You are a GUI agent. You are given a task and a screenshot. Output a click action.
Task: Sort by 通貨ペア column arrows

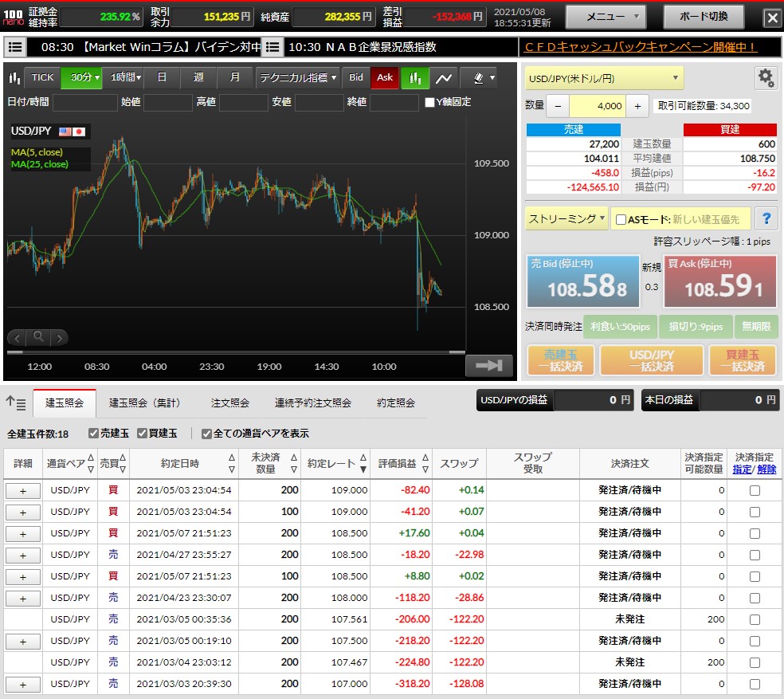(91, 463)
